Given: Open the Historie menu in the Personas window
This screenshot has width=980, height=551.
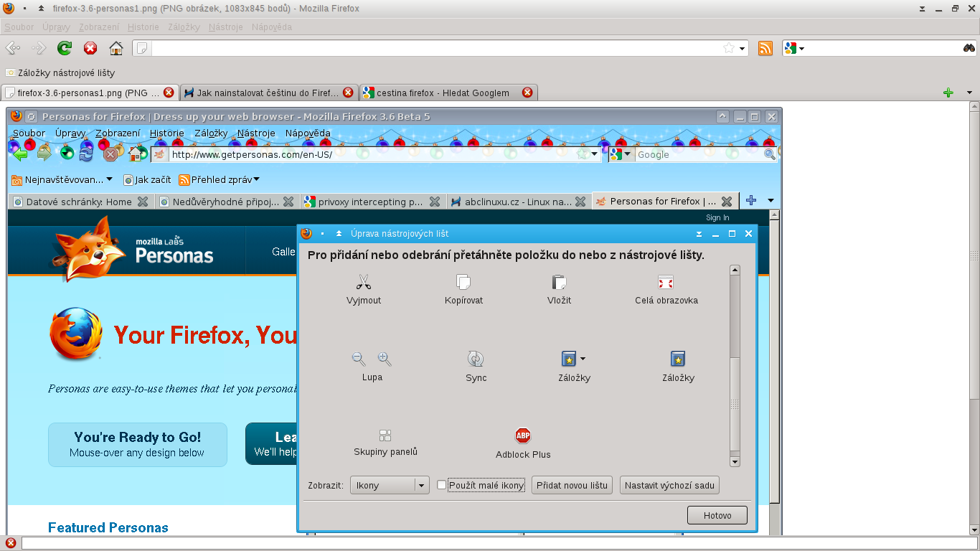Looking at the screenshot, I should coord(166,133).
